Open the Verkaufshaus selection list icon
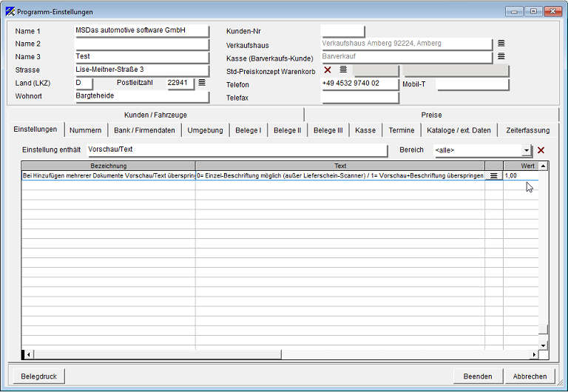 tap(501, 43)
